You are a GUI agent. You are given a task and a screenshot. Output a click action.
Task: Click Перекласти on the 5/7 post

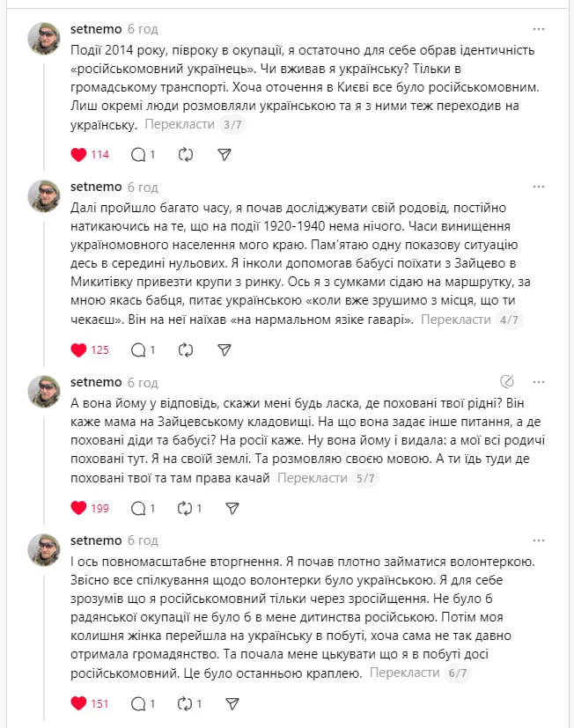(313, 477)
